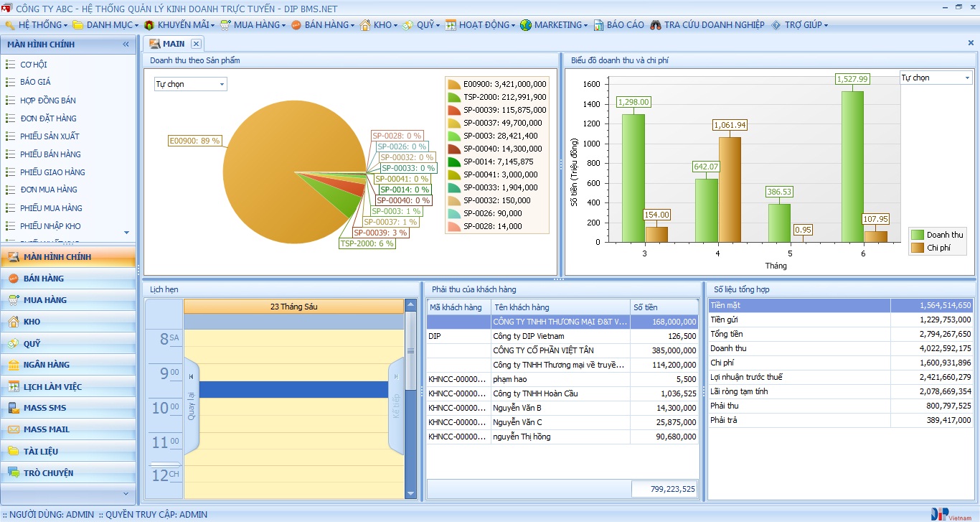Click the Tra Cứu Doanh Nghiệp binoculars icon

coord(656,25)
